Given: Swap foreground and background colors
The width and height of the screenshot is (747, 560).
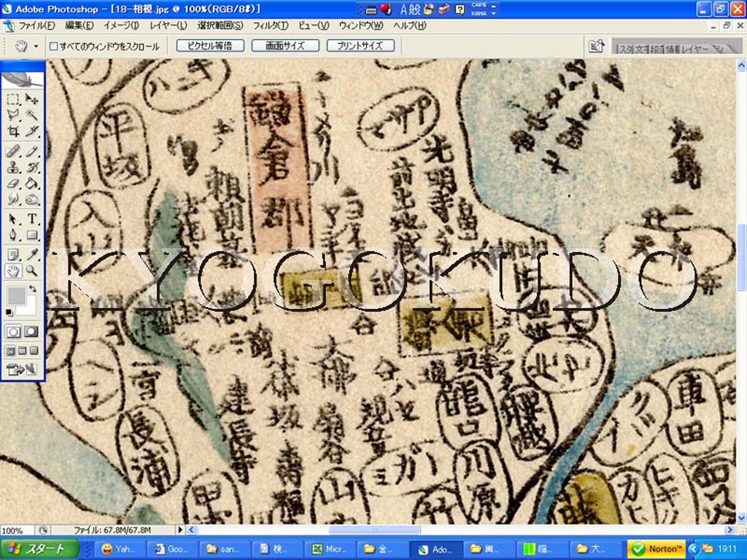Looking at the screenshot, I should [x=32, y=289].
